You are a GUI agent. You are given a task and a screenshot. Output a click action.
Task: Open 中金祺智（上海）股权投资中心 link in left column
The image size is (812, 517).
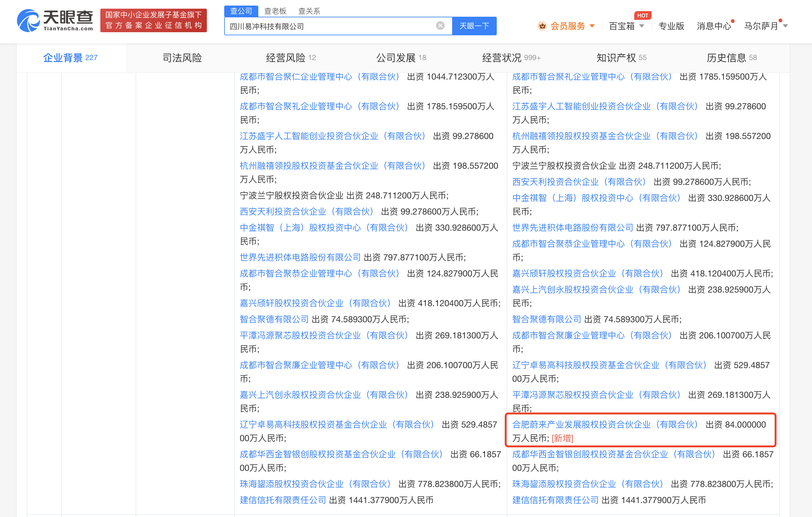(324, 228)
